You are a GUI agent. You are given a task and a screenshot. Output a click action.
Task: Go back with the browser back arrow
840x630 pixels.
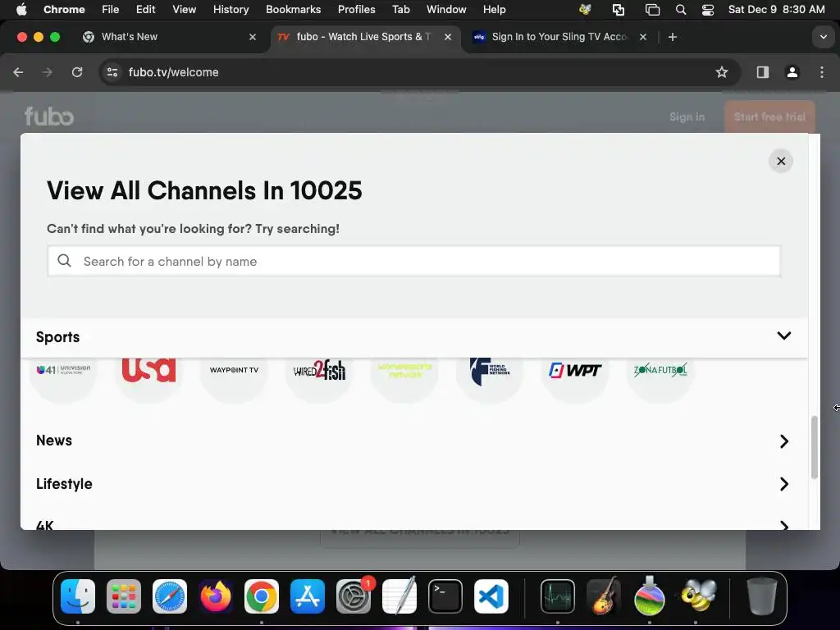point(18,72)
